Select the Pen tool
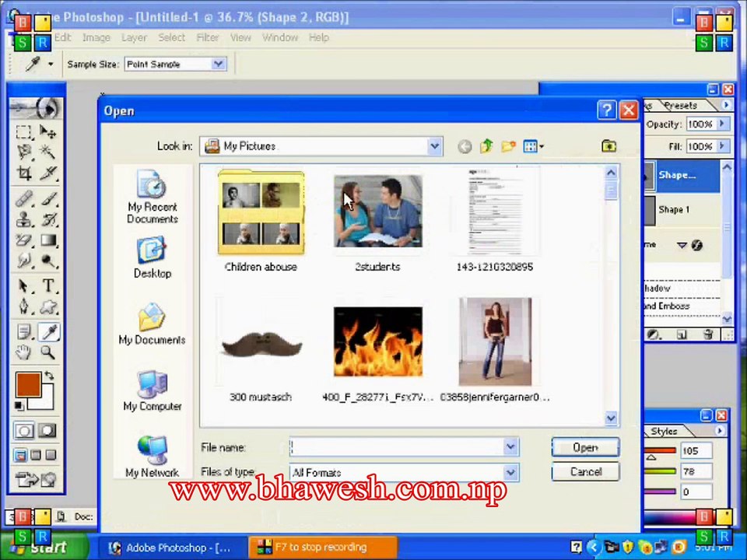This screenshot has height=560, width=747. coord(24,306)
